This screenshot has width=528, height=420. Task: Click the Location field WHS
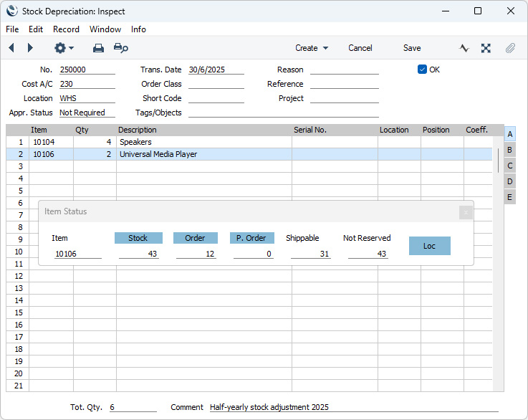pyautogui.click(x=87, y=98)
